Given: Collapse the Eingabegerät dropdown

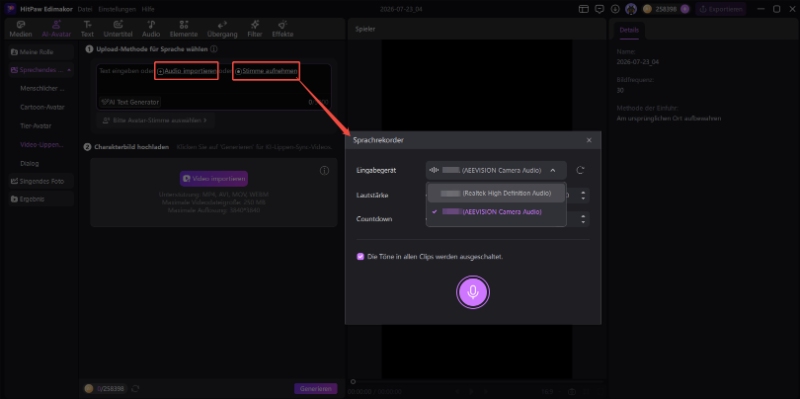Looking at the screenshot, I should (x=553, y=170).
